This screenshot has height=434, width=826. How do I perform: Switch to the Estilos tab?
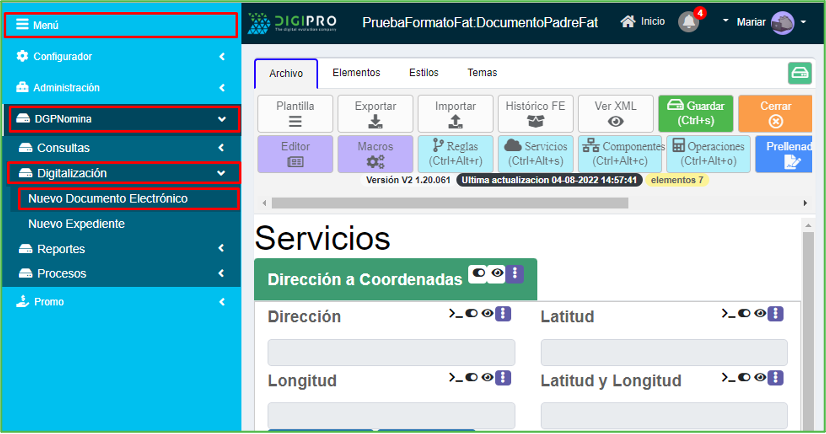click(423, 73)
